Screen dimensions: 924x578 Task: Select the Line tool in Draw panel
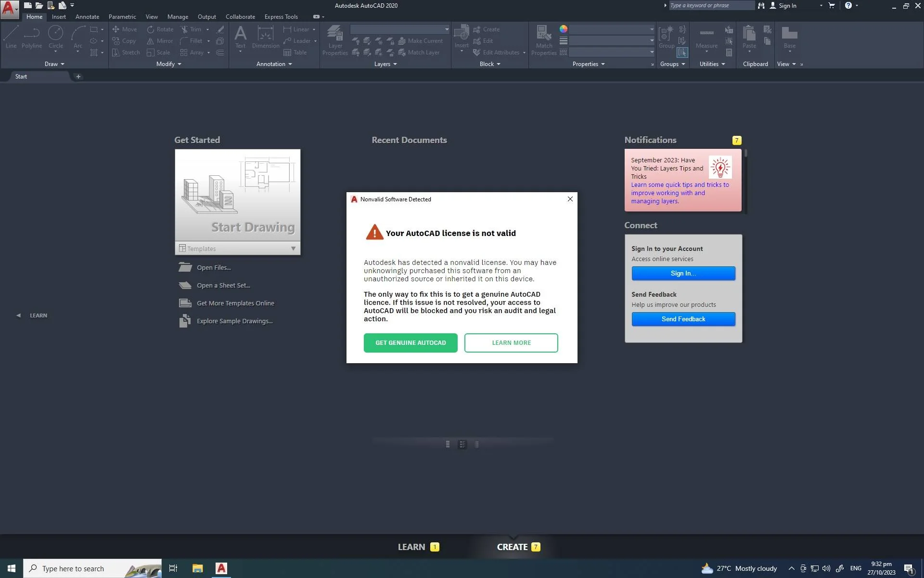tap(11, 37)
